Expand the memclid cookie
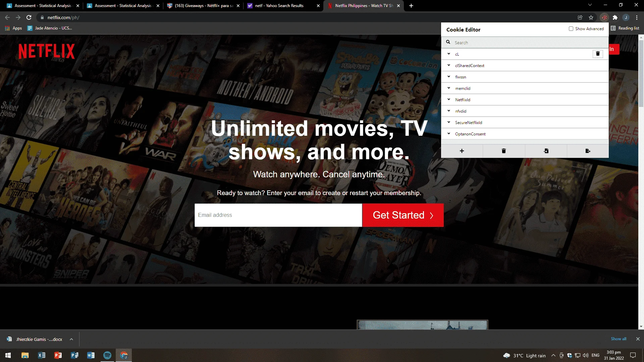644x362 pixels. [449, 88]
